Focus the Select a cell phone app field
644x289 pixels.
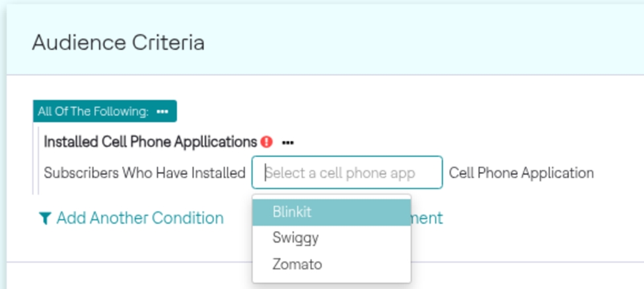click(347, 173)
